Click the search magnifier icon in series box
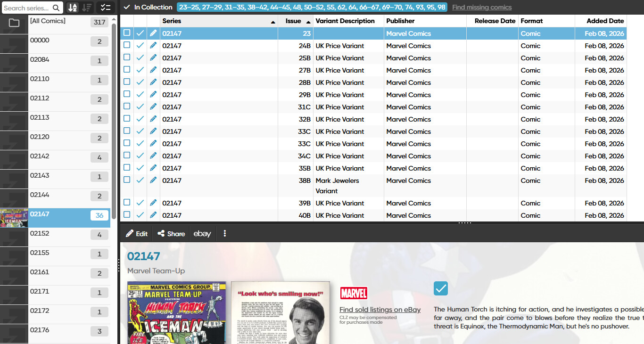 coord(56,8)
